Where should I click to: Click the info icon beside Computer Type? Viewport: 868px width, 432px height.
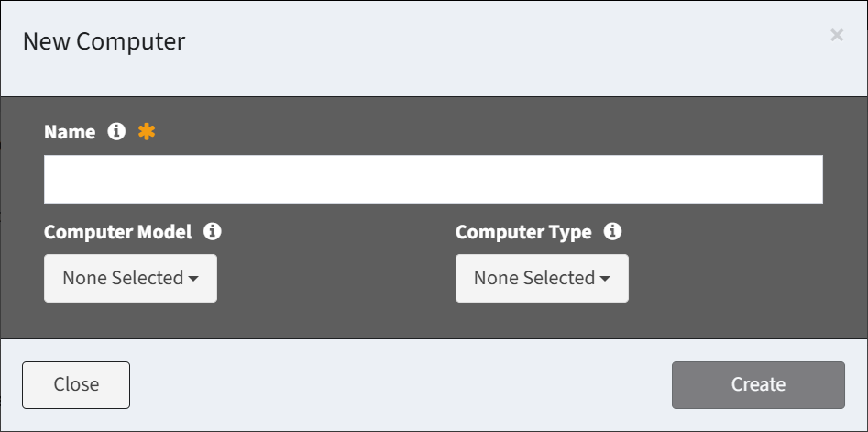(x=612, y=231)
